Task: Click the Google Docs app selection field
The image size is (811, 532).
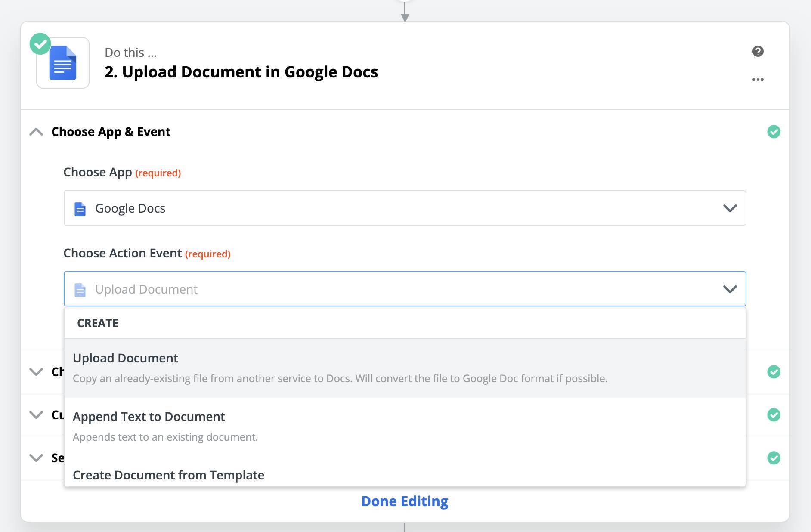Action: pyautogui.click(x=405, y=208)
